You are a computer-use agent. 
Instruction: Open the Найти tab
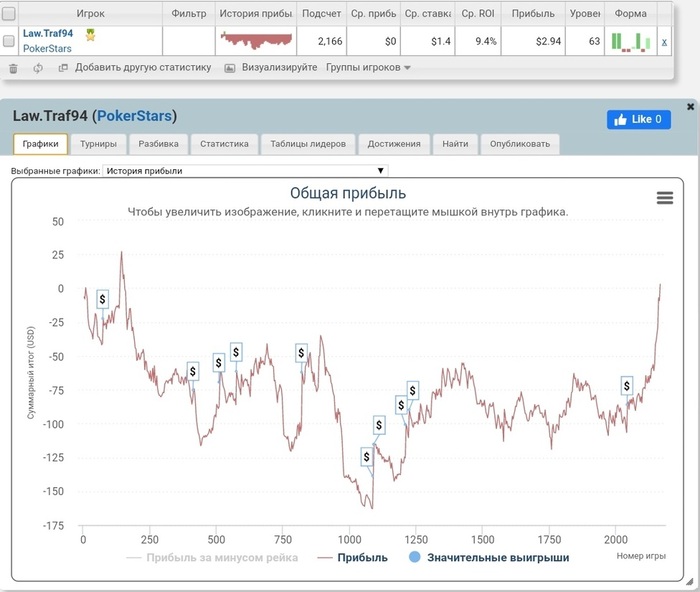click(x=455, y=144)
